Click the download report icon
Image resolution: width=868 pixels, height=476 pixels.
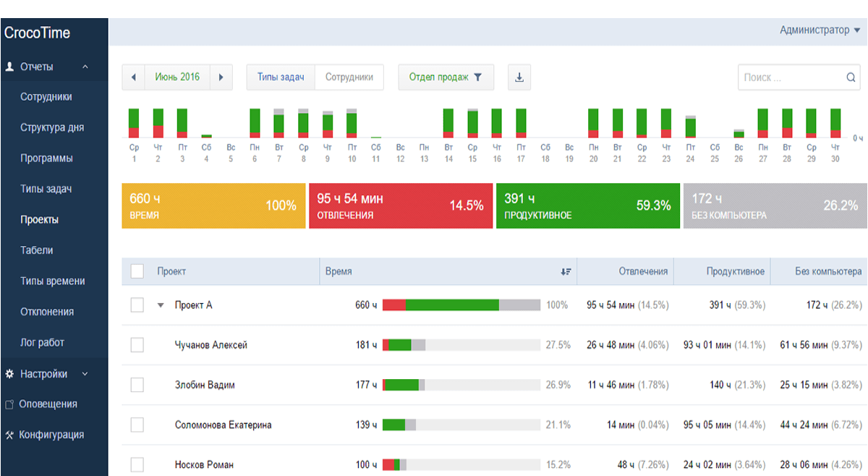tap(519, 77)
